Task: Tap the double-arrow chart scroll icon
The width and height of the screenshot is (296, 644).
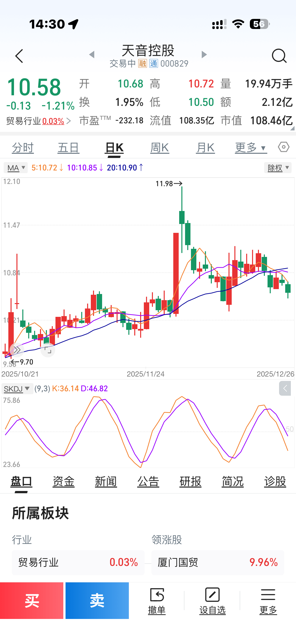Action: pyautogui.click(x=17, y=350)
